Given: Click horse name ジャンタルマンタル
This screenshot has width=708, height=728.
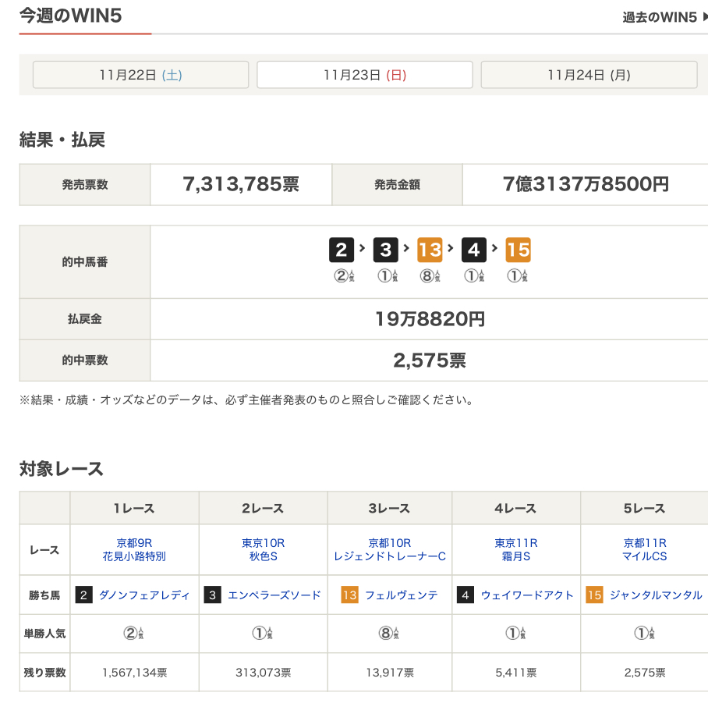Looking at the screenshot, I should tap(655, 595).
